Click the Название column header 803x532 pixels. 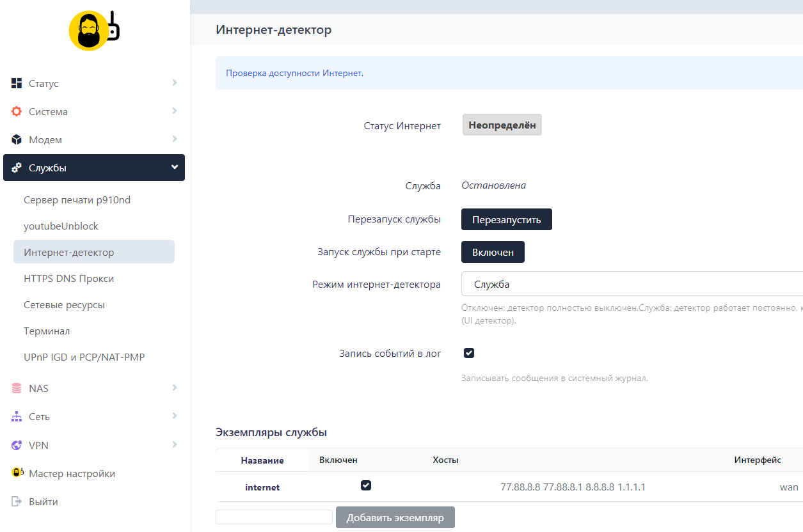point(262,460)
